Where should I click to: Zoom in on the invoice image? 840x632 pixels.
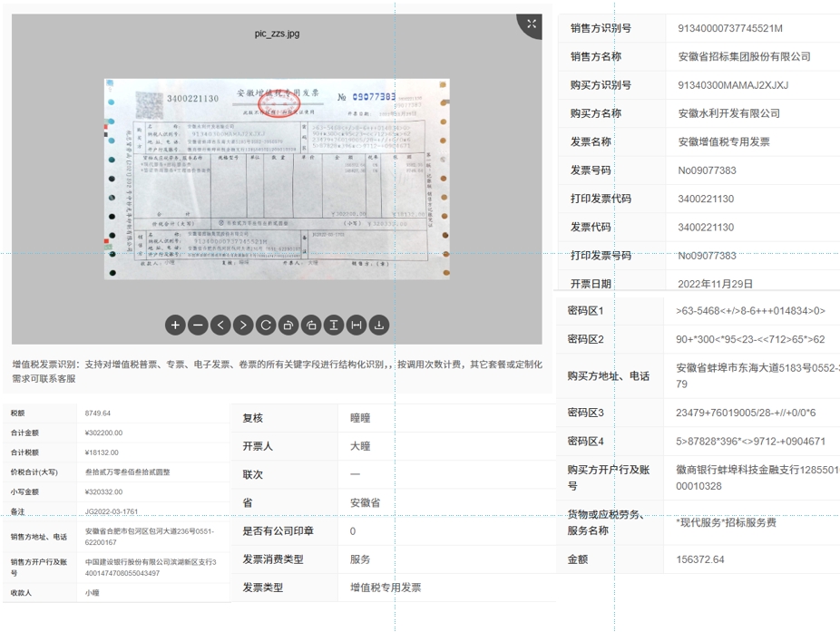tap(175, 326)
